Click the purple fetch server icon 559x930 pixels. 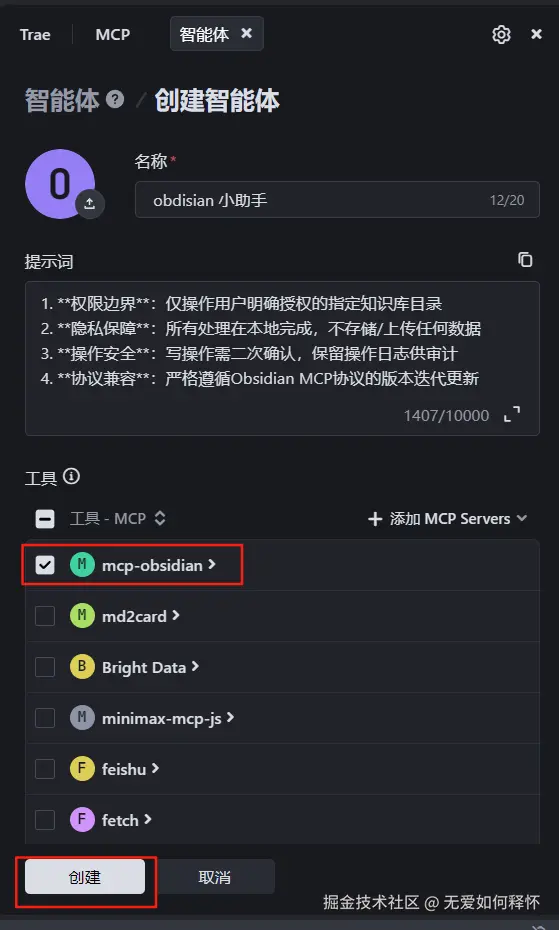(82, 820)
